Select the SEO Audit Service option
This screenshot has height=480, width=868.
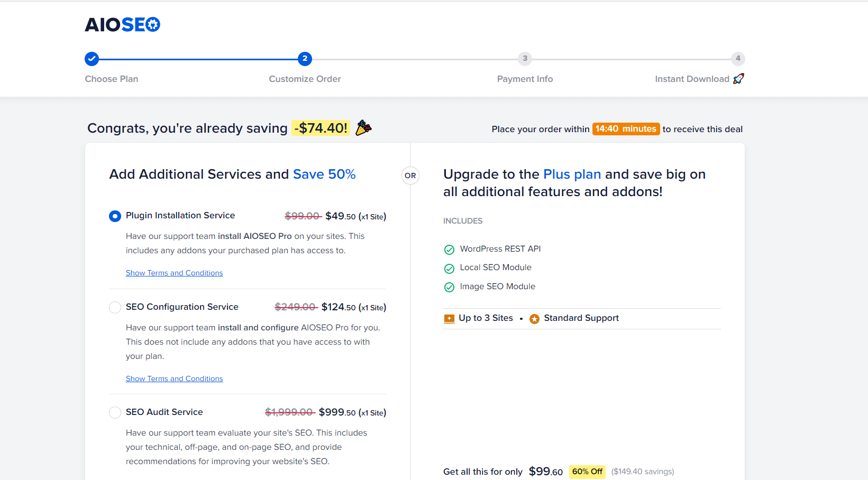pyautogui.click(x=115, y=412)
